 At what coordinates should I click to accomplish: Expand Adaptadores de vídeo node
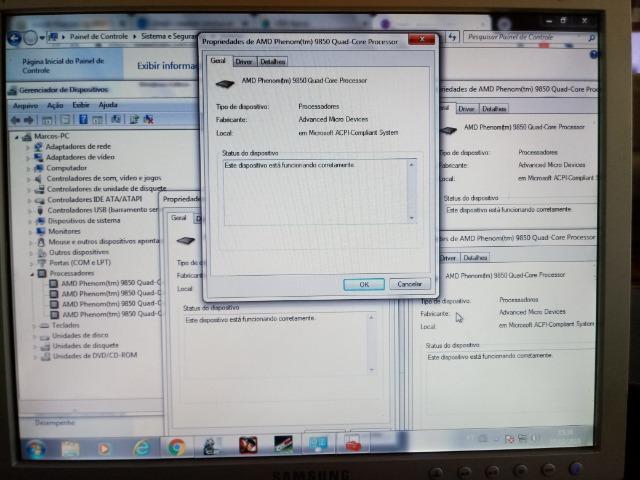click(x=28, y=158)
